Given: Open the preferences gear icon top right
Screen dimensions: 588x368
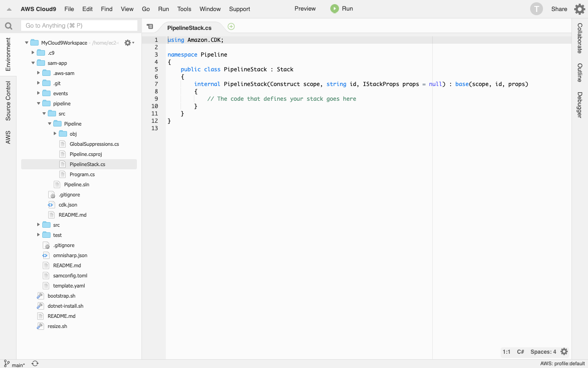Looking at the screenshot, I should pyautogui.click(x=580, y=9).
